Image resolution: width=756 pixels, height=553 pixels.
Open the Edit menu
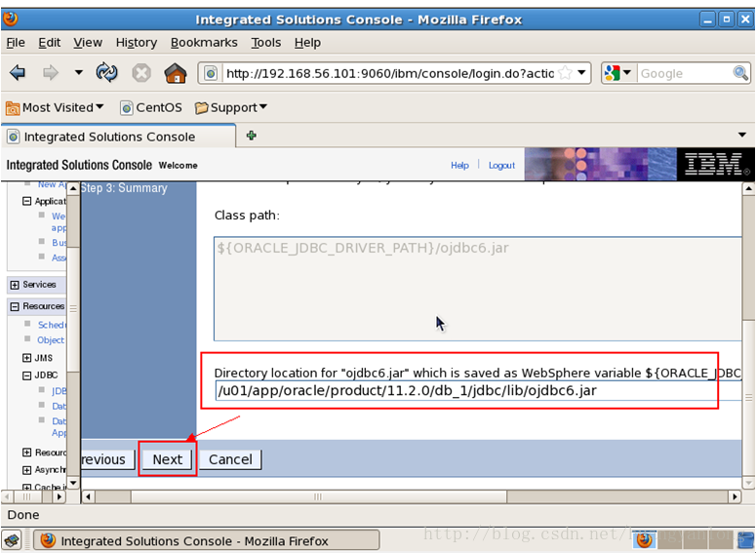coord(49,43)
